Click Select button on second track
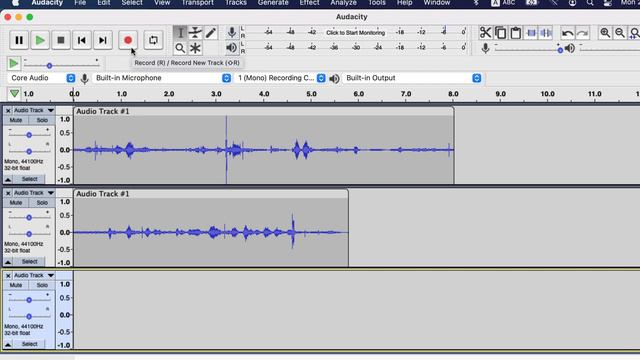Viewport: 640px width, 360px height. (x=29, y=262)
